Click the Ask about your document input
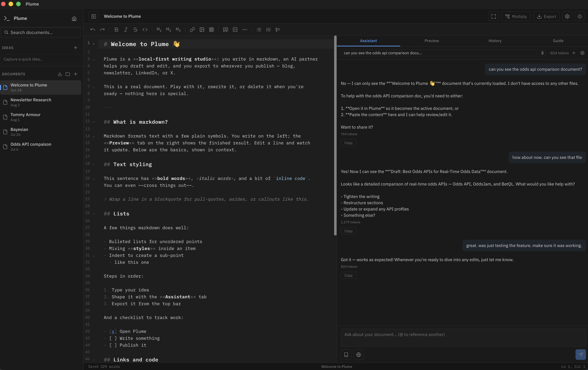The width and height of the screenshot is (588, 370). [463, 337]
